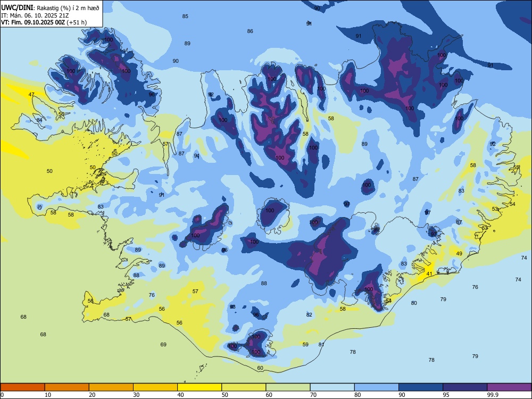Click the valid time 'VT: Fim. 09.10.2025 00Z (+51 h)'
The image size is (532, 399).
point(44,22)
